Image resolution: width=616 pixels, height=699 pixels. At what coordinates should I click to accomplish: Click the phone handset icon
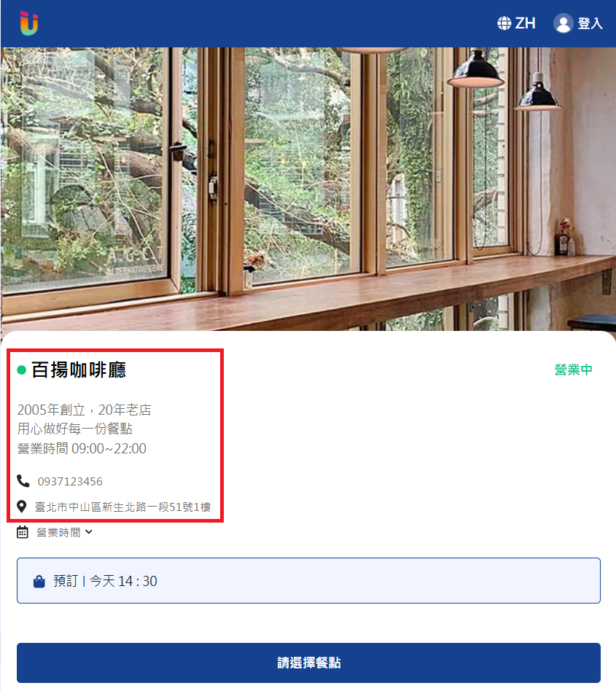click(23, 480)
